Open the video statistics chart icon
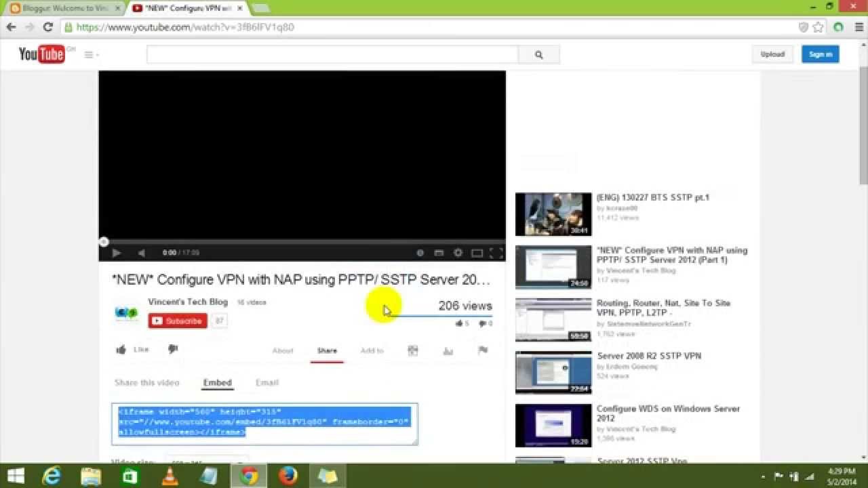The height and width of the screenshot is (488, 868). pyautogui.click(x=448, y=350)
